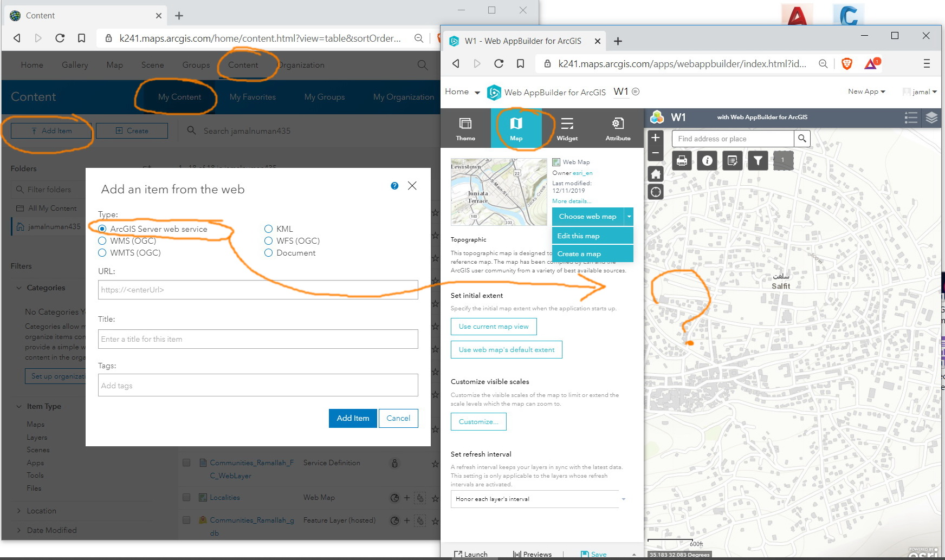Open Brave Shields in the AppBuilder window

(846, 64)
